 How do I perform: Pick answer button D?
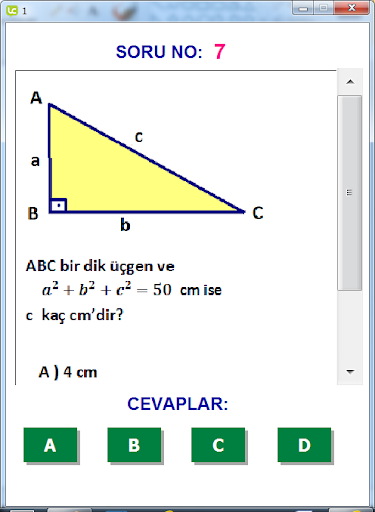tap(304, 445)
